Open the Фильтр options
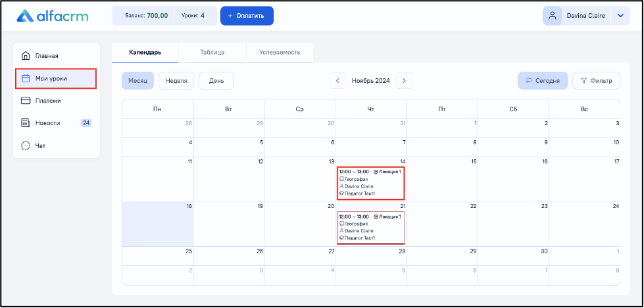Viewport: 644px width, 308px height. [x=596, y=80]
